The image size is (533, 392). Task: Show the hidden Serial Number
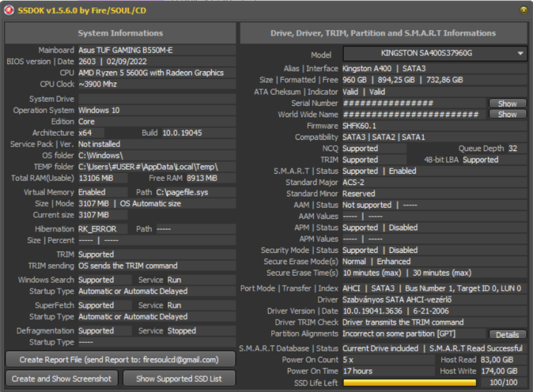click(x=508, y=103)
